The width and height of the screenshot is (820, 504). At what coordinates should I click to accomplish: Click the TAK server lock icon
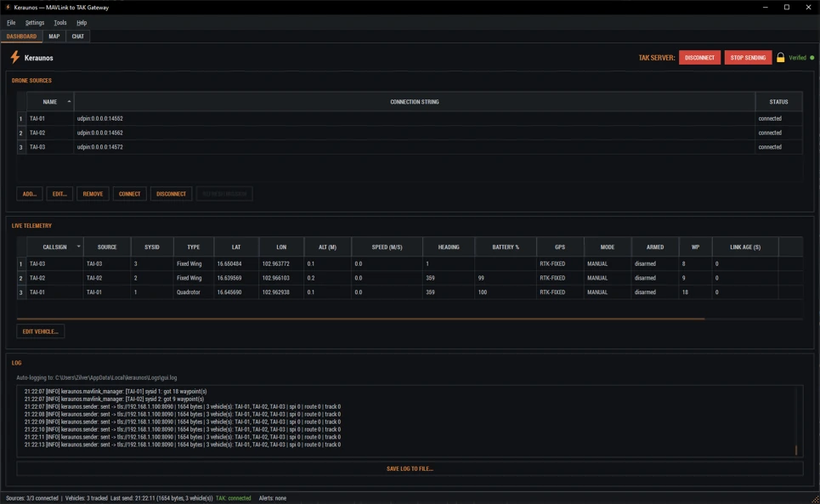780,58
